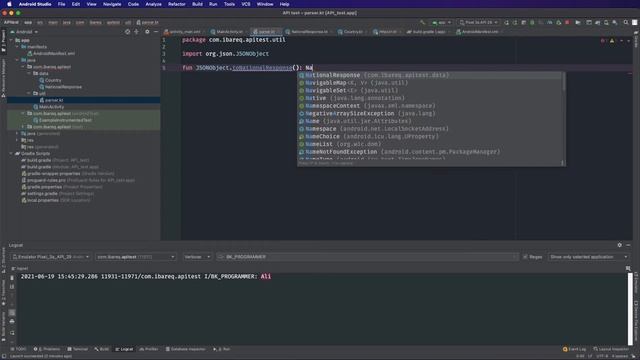Open the app run configuration dropdown
Screen dimensions: 640x360
tap(442, 22)
